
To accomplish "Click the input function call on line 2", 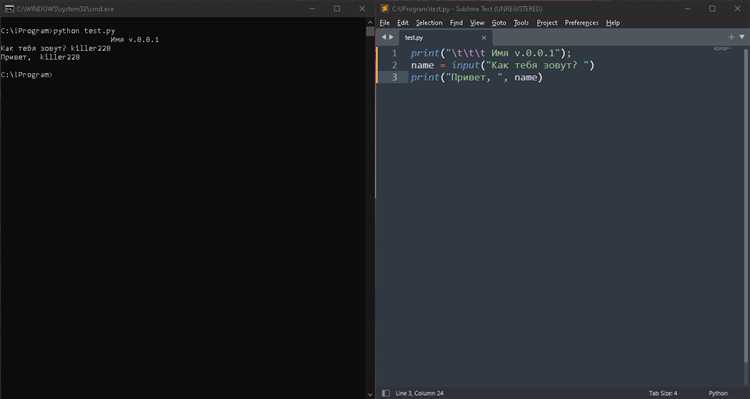I will coord(465,65).
